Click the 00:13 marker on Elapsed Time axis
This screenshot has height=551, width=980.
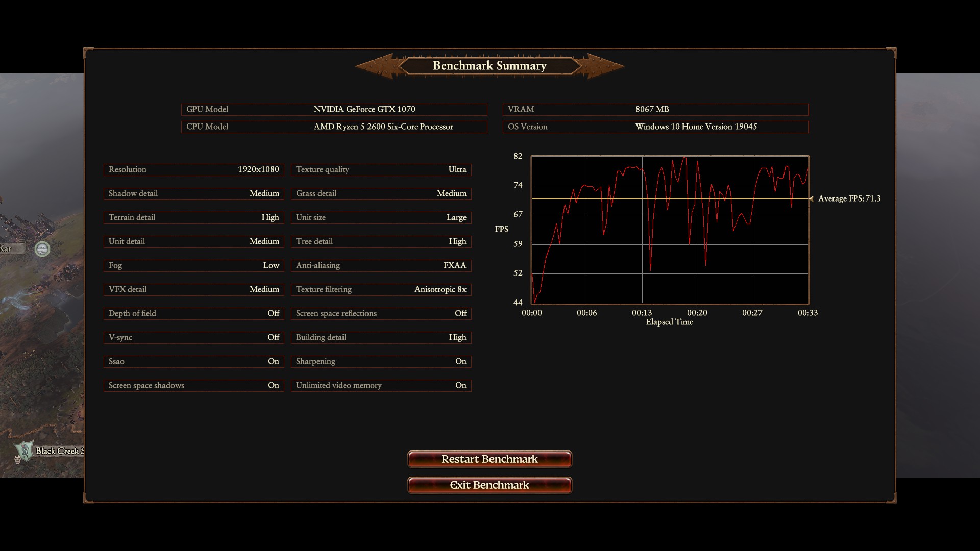click(642, 313)
